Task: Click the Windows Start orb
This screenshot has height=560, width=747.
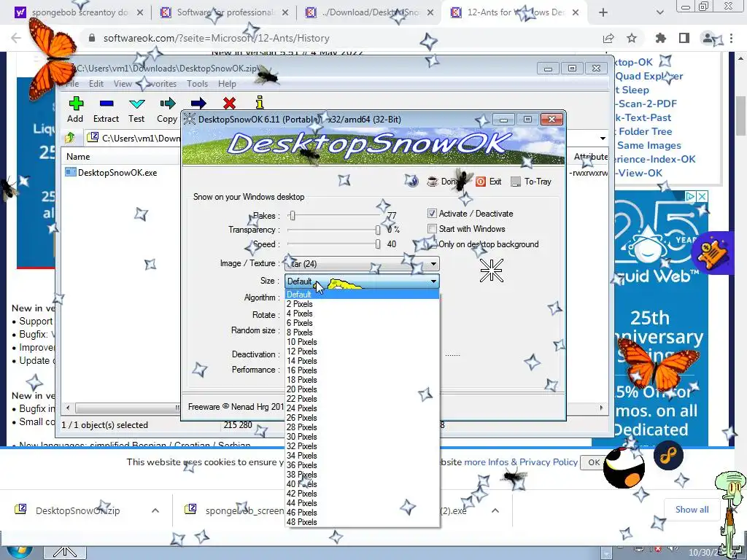Action: (x=19, y=551)
